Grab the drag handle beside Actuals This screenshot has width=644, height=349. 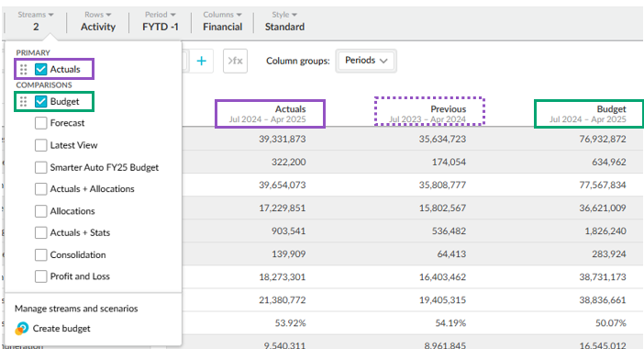coord(24,70)
